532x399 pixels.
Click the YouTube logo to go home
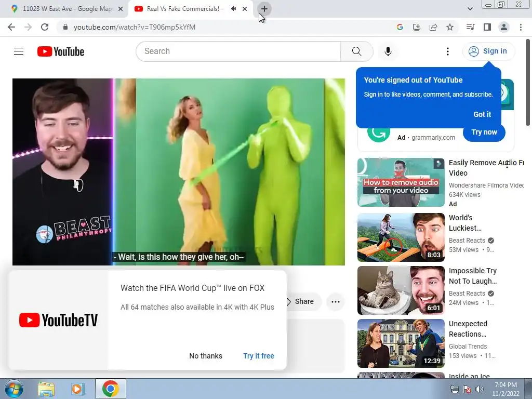pos(61,51)
